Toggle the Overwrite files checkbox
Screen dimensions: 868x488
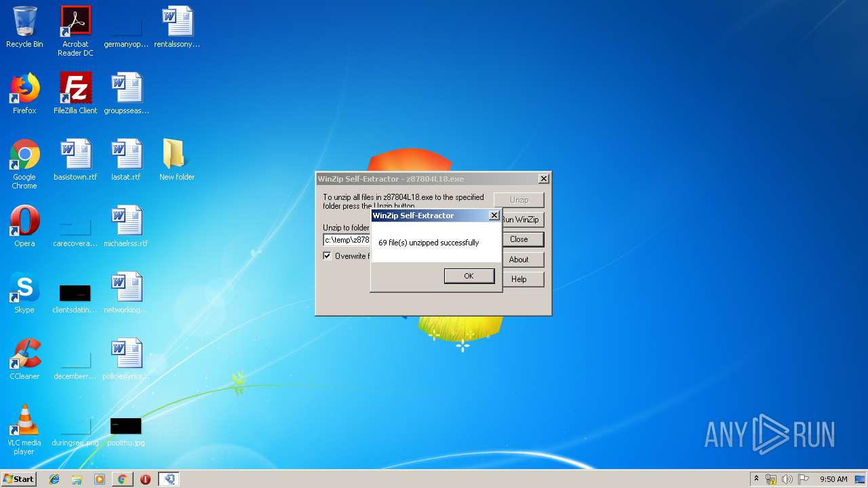tap(328, 256)
